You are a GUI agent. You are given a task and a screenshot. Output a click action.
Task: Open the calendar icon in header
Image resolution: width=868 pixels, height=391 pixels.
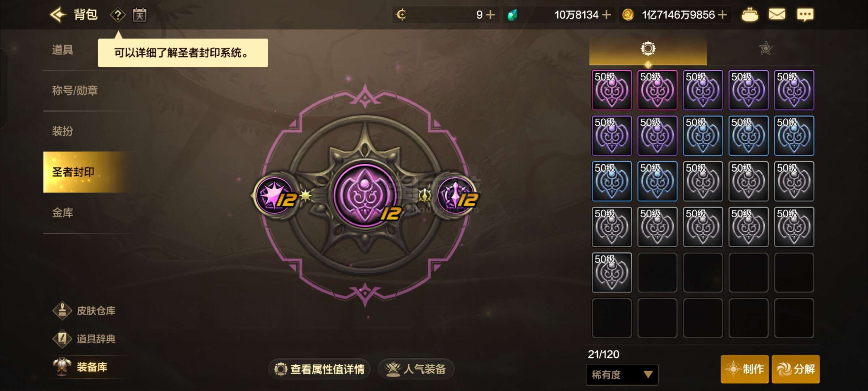140,15
